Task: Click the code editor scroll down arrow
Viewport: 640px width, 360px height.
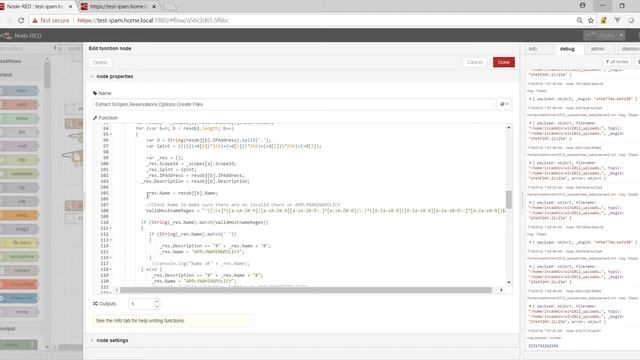Action: click(x=509, y=282)
